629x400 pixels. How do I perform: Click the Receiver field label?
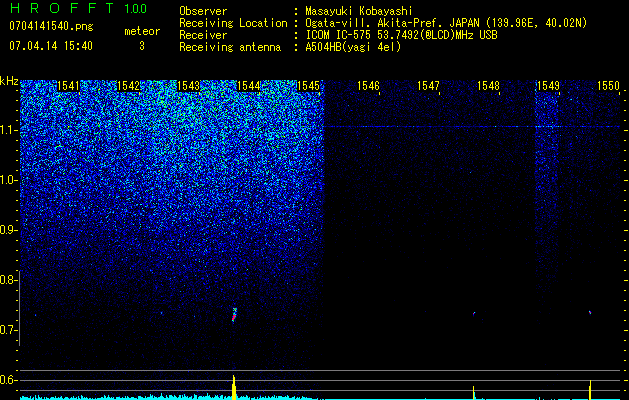(x=203, y=35)
